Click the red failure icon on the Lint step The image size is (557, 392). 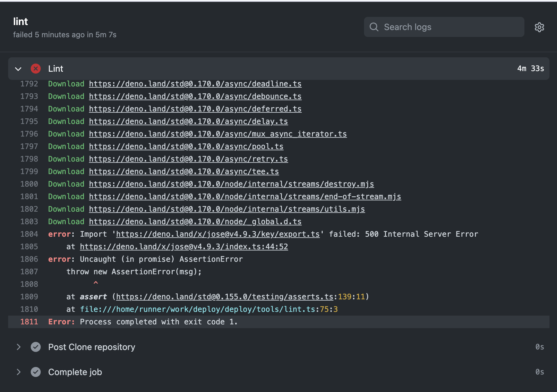click(36, 69)
